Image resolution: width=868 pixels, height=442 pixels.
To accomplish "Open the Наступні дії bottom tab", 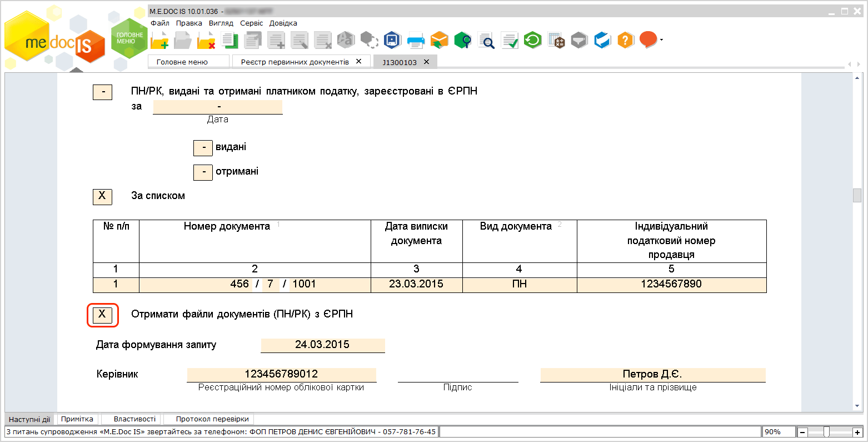I will point(29,419).
